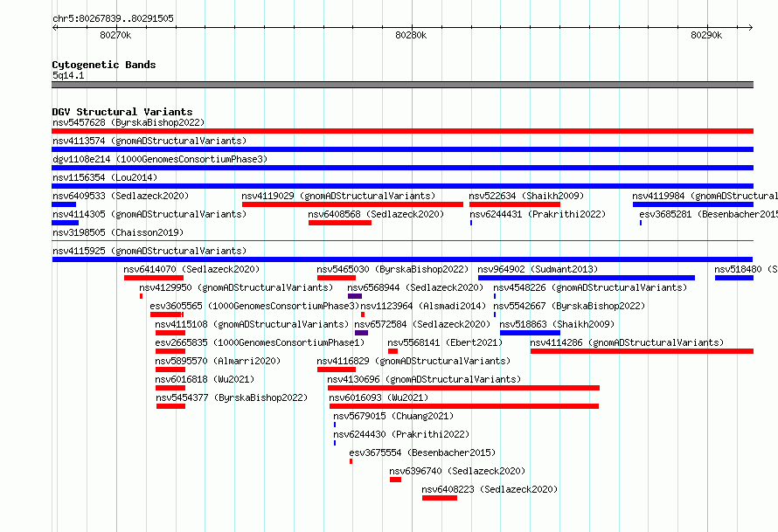This screenshot has width=778, height=532.
Task: Click the blue bar under nsv964902
Action: [x=587, y=278]
